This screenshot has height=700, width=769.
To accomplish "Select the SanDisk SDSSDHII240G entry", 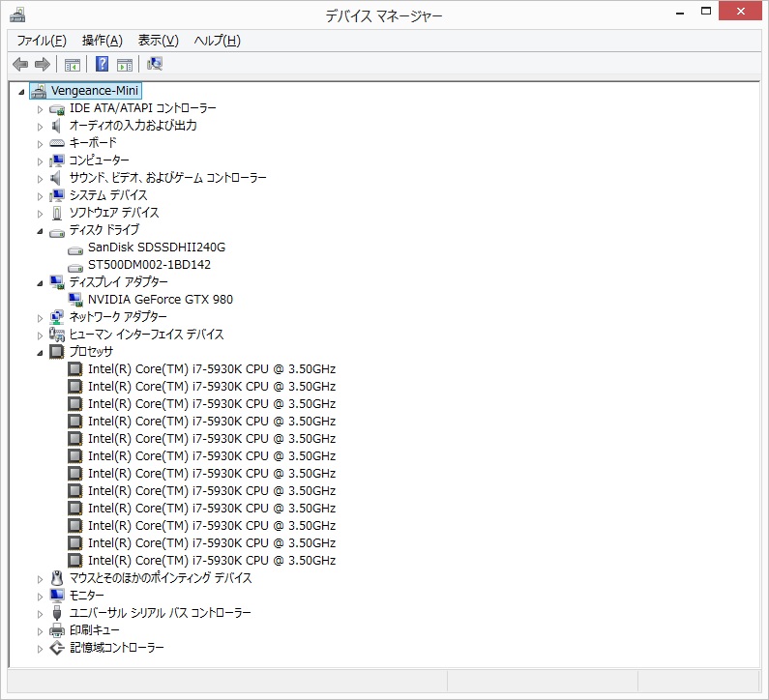I will coord(157,248).
